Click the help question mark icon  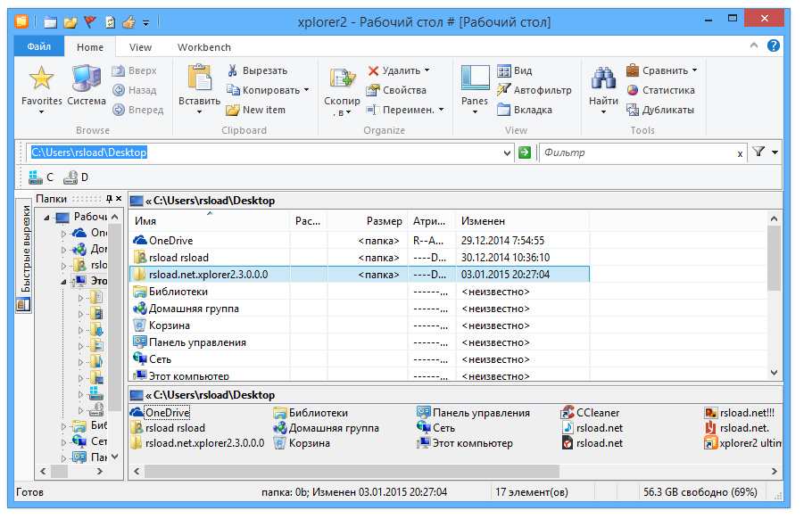[x=774, y=46]
